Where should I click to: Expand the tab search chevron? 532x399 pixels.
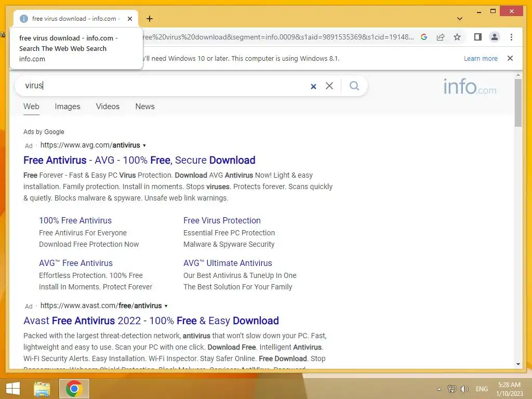point(460,19)
